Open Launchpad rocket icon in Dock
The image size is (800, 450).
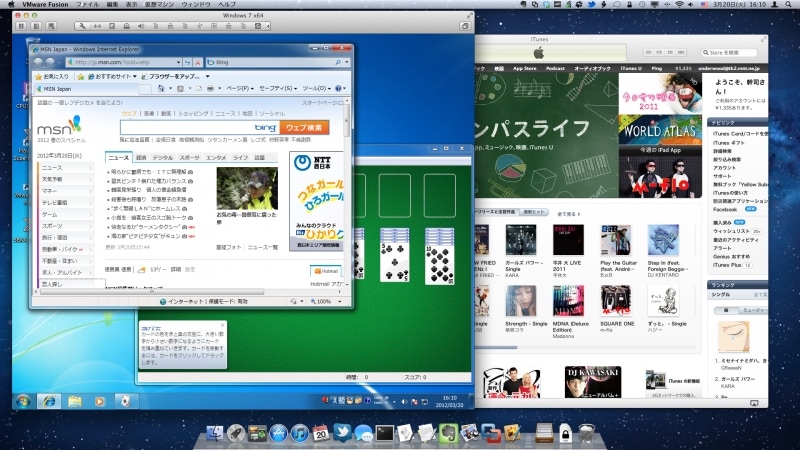pos(236,433)
